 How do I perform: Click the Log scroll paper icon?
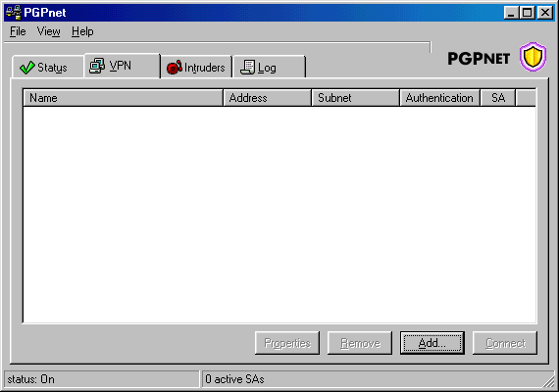point(248,67)
